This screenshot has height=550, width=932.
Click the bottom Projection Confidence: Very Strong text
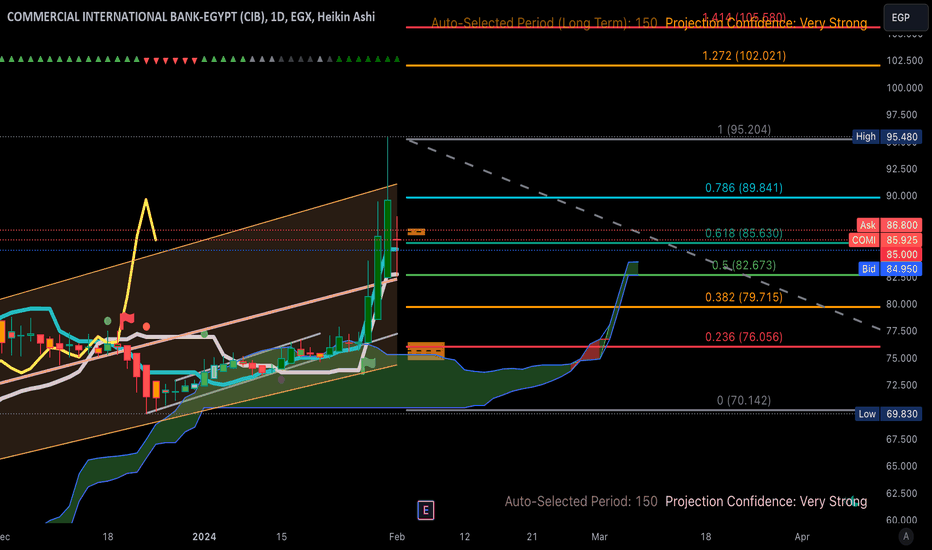point(766,501)
